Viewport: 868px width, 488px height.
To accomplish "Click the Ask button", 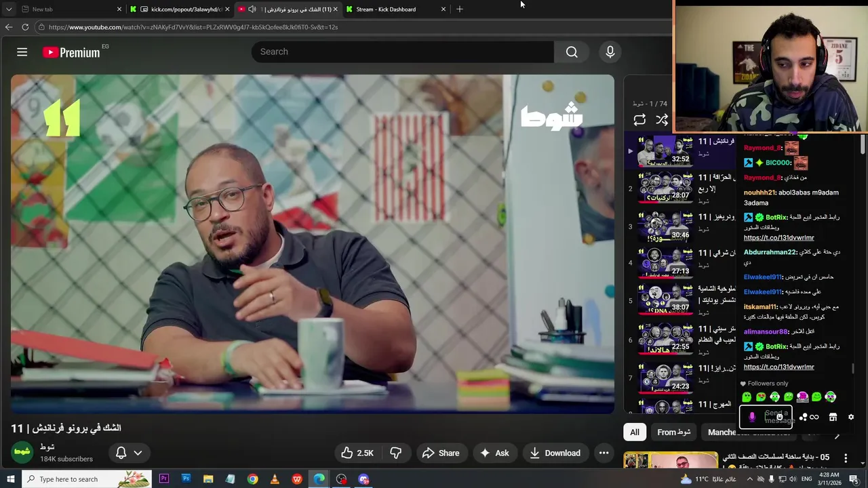I will [494, 453].
